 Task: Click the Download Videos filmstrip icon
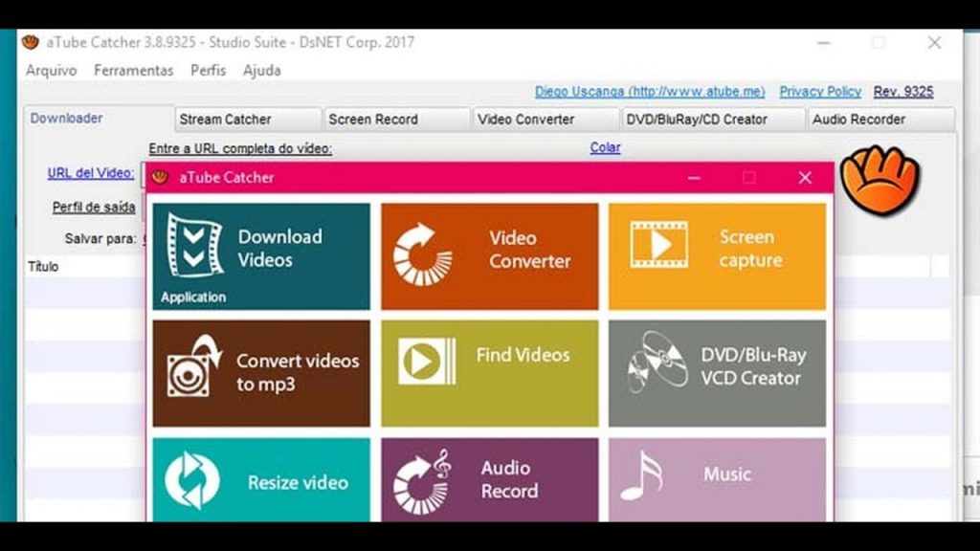point(194,245)
